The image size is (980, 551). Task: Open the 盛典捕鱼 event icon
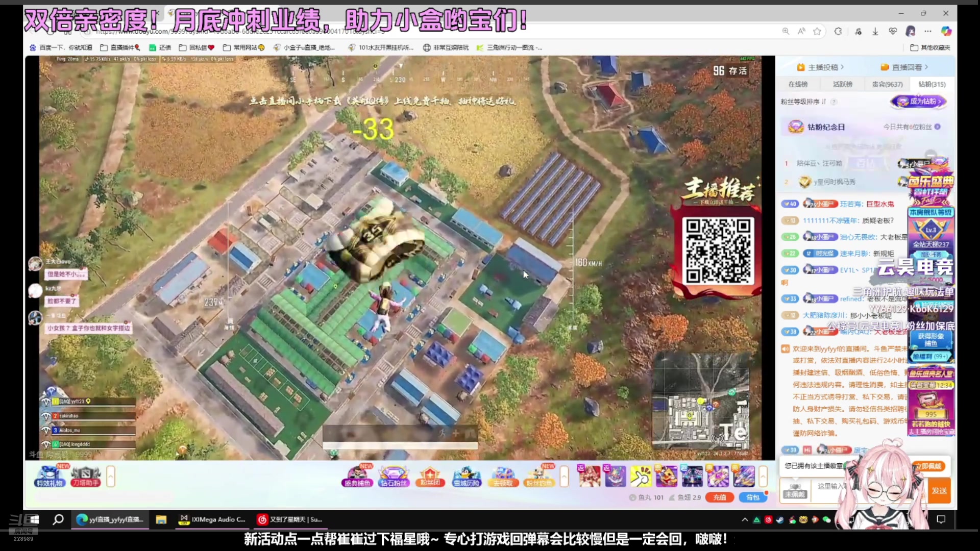click(x=357, y=477)
